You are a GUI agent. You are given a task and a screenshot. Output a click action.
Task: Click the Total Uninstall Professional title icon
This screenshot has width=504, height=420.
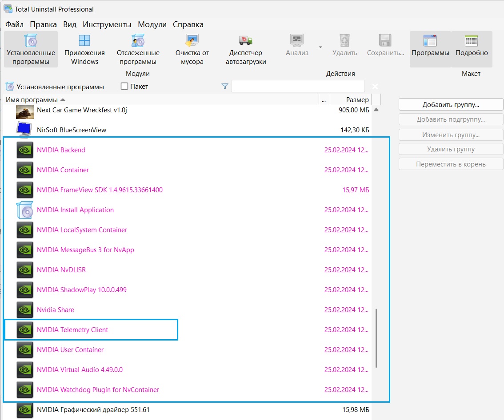(x=8, y=9)
